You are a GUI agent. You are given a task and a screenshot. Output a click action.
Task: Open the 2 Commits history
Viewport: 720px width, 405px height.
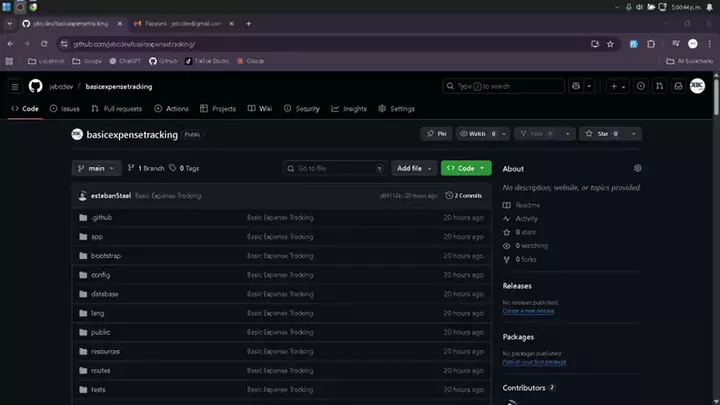point(464,195)
